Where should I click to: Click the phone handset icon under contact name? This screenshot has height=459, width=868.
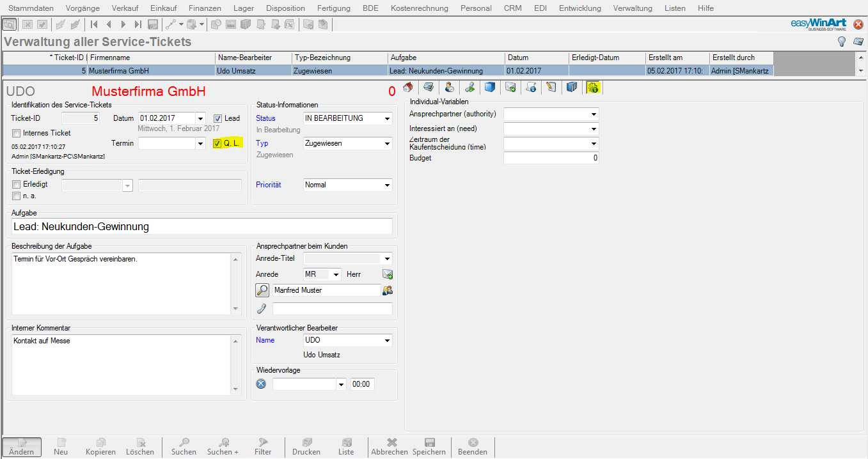262,309
